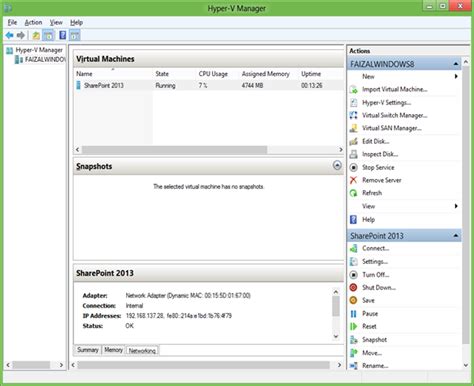The image size is (474, 386).
Task: Open the toolbar Help icon
Action: coord(62,35)
